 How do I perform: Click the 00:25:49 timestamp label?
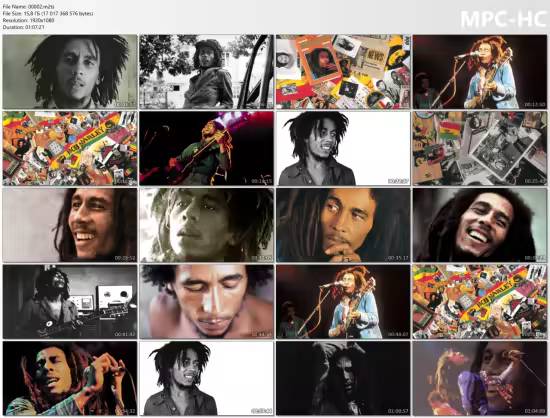pos(535,181)
